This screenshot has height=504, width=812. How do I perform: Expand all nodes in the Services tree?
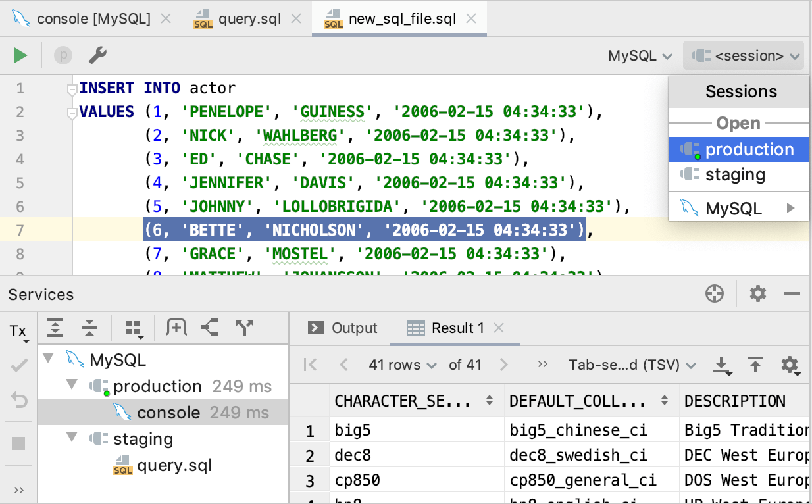[x=54, y=328]
